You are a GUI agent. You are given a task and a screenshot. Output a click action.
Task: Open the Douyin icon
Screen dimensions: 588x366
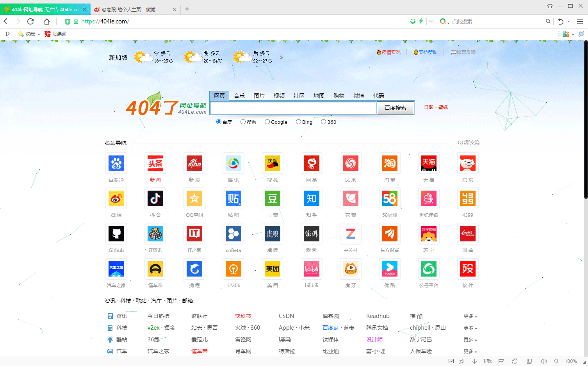pos(155,198)
